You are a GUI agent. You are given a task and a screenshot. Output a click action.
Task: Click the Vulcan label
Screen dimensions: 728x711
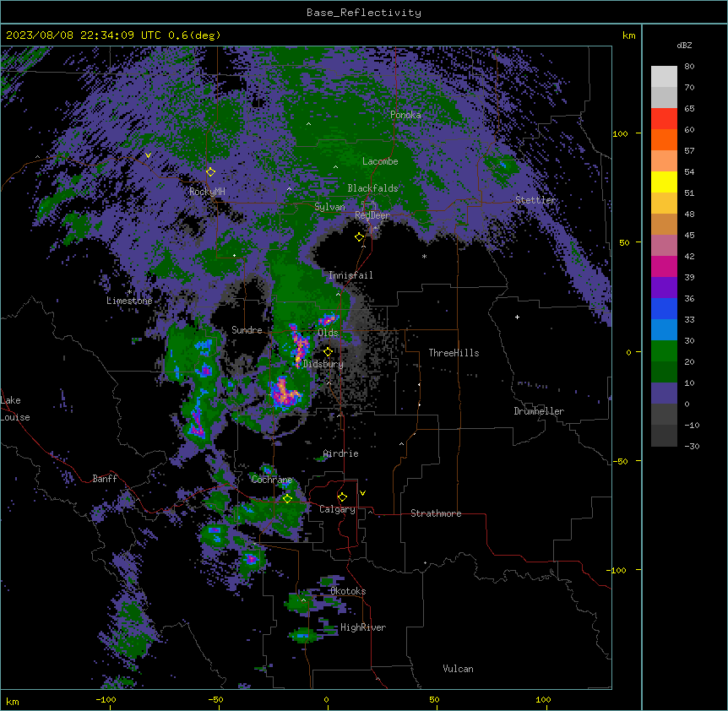[459, 669]
